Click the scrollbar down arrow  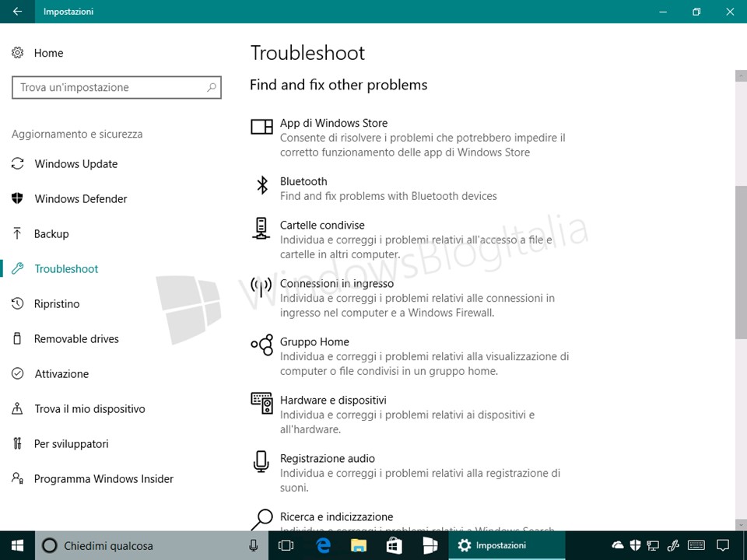741,525
